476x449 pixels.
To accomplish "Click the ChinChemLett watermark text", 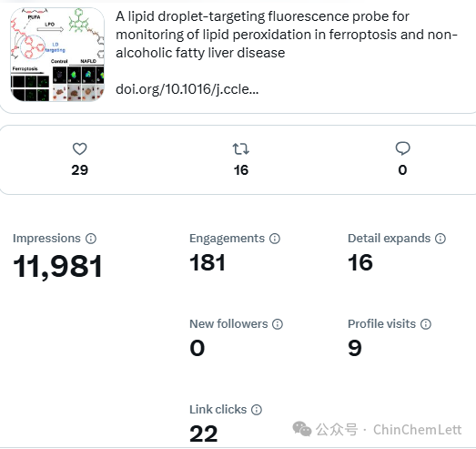I will 418,430.
